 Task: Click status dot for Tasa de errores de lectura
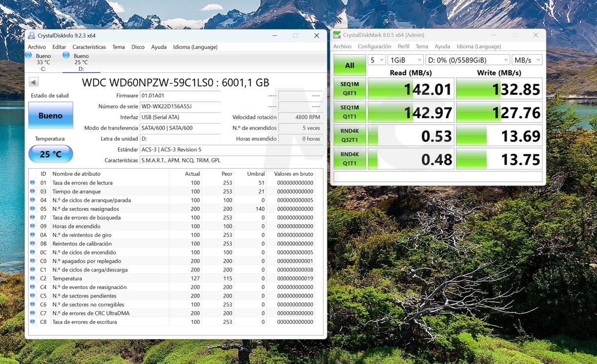(x=33, y=183)
